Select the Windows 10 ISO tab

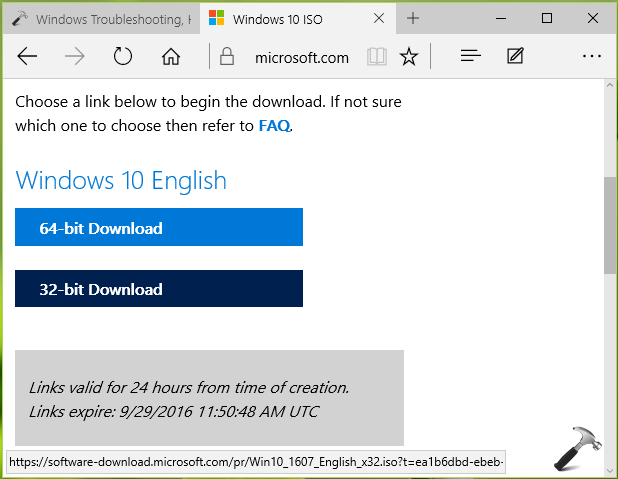click(x=298, y=19)
